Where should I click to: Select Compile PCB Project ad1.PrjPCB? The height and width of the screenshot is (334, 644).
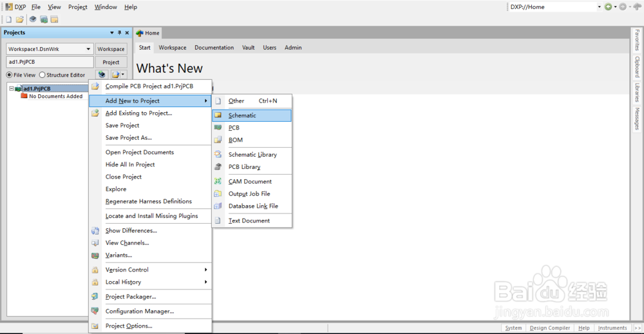coord(150,86)
